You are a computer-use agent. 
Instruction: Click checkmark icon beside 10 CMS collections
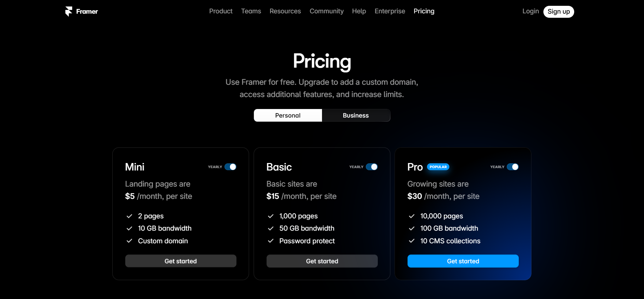[x=412, y=241]
